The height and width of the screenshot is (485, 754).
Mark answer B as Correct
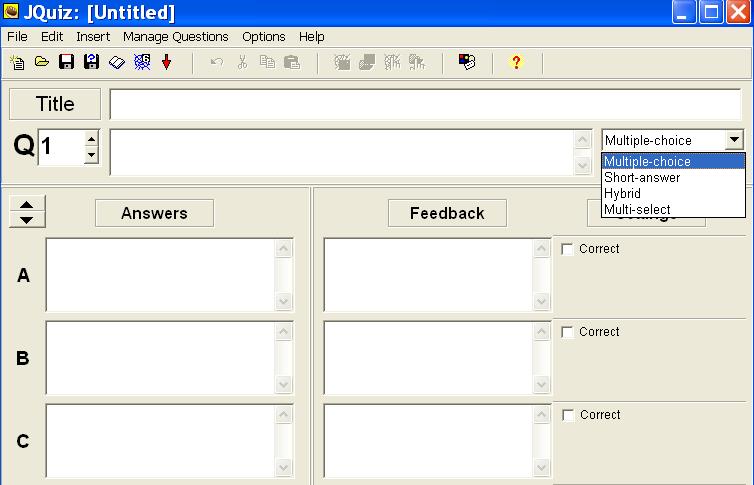click(x=567, y=332)
